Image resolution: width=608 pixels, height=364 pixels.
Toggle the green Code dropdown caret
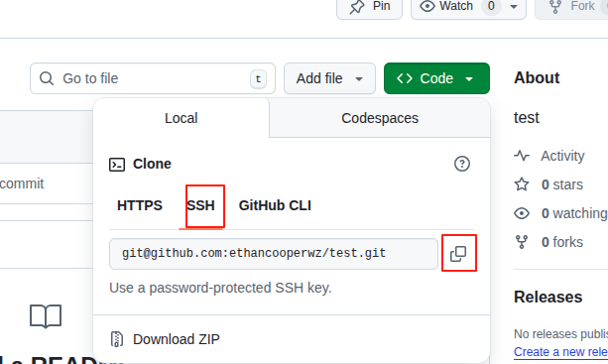tap(469, 79)
